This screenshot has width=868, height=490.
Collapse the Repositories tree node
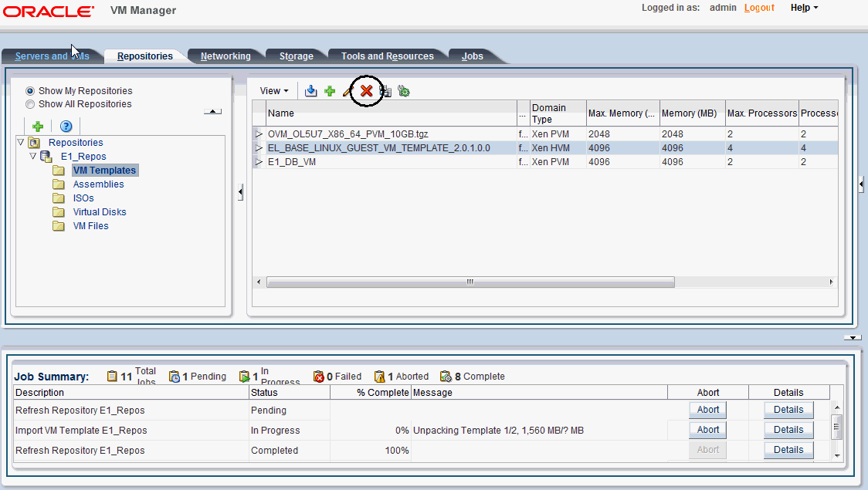pyautogui.click(x=21, y=142)
